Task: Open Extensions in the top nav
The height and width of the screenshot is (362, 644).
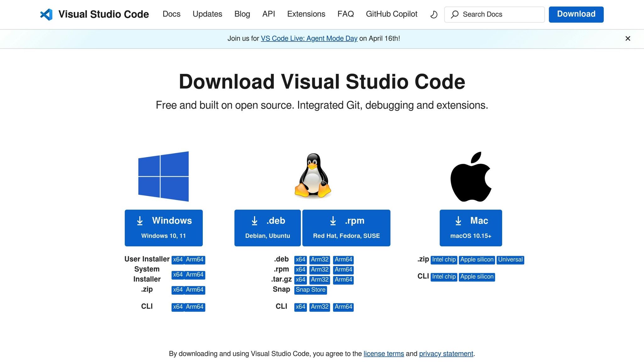Action: click(306, 14)
